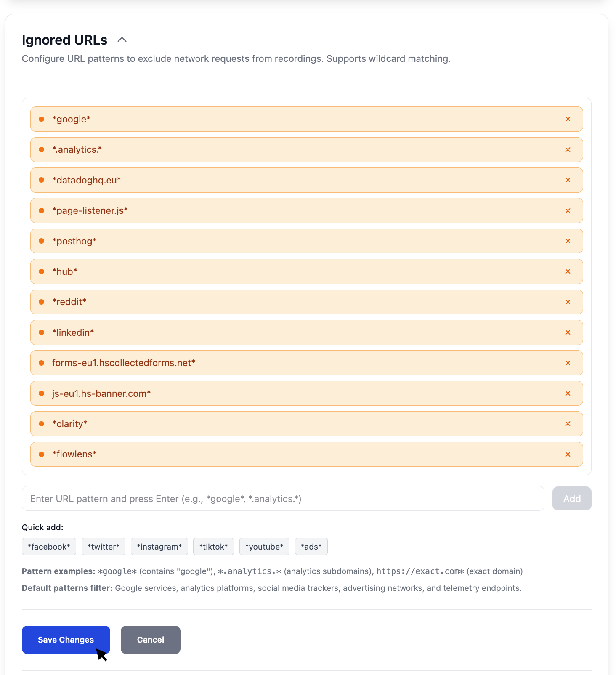Click the Save Changes button
The image size is (616, 675).
point(66,640)
